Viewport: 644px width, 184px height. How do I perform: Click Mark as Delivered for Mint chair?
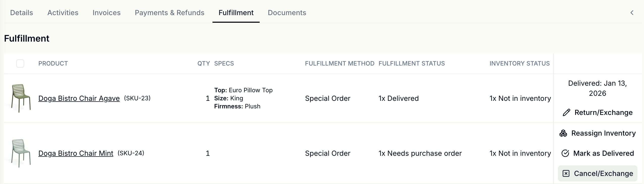click(598, 153)
